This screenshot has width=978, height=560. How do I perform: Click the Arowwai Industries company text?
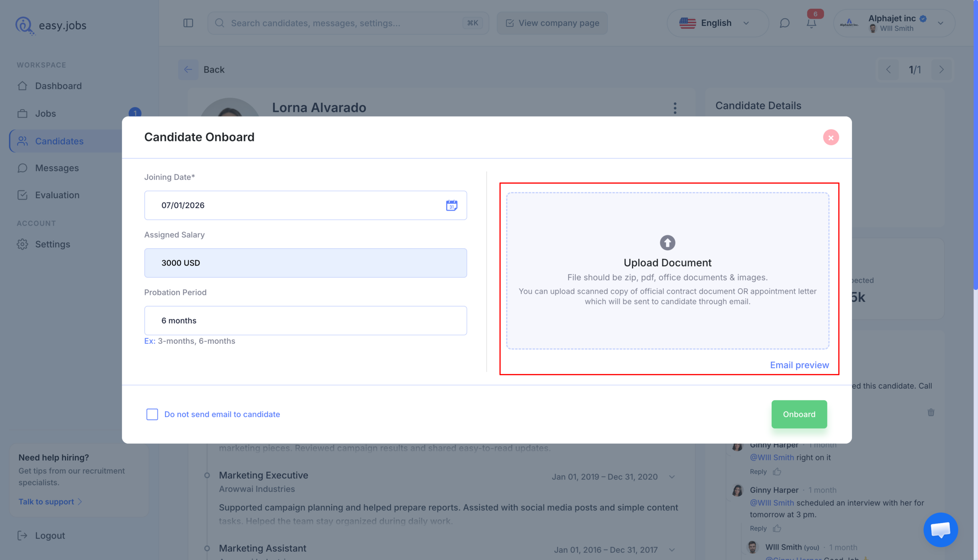(x=256, y=489)
